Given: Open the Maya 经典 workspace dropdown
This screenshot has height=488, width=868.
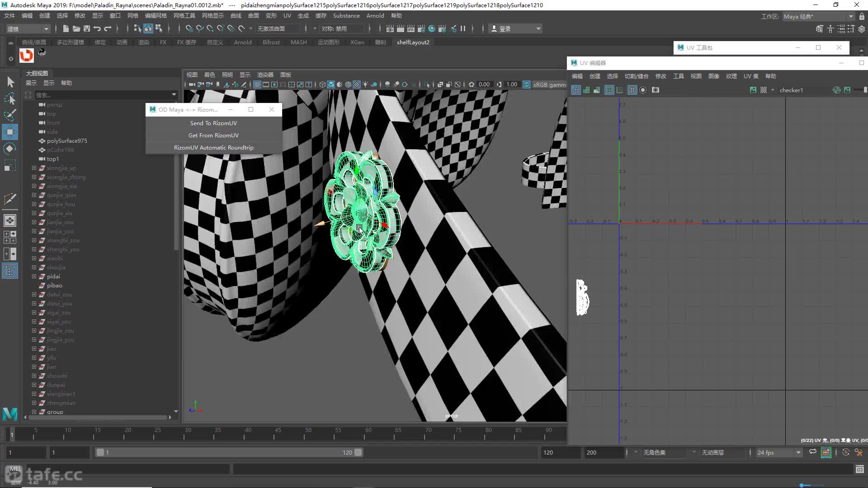Looking at the screenshot, I should (818, 16).
